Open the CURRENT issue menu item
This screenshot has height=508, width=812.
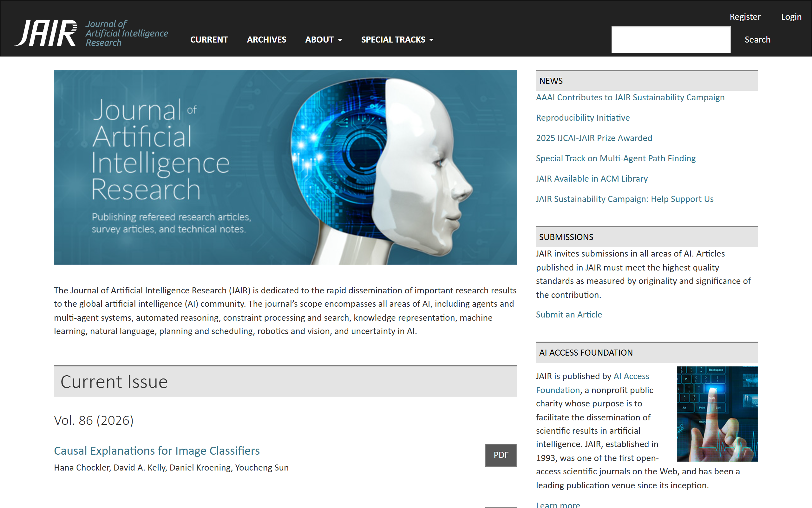coord(209,40)
